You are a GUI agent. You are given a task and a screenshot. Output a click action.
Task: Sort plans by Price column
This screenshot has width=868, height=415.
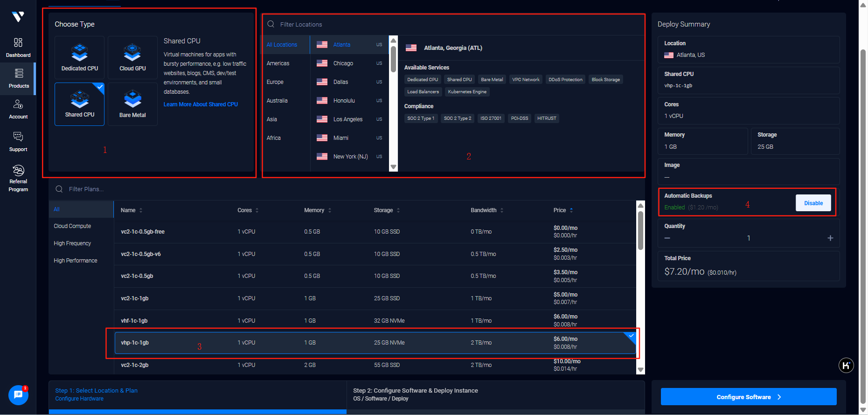tap(563, 210)
